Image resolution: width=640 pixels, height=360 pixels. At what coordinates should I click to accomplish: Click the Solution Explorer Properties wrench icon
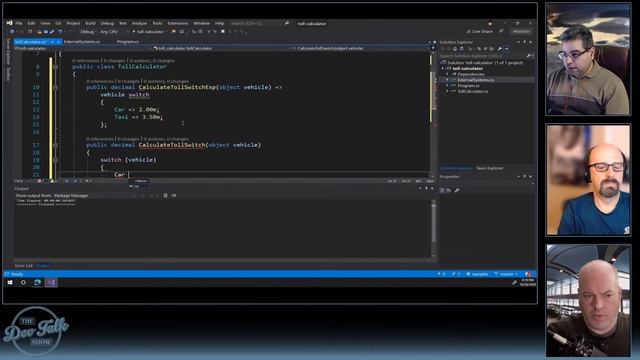[499, 49]
